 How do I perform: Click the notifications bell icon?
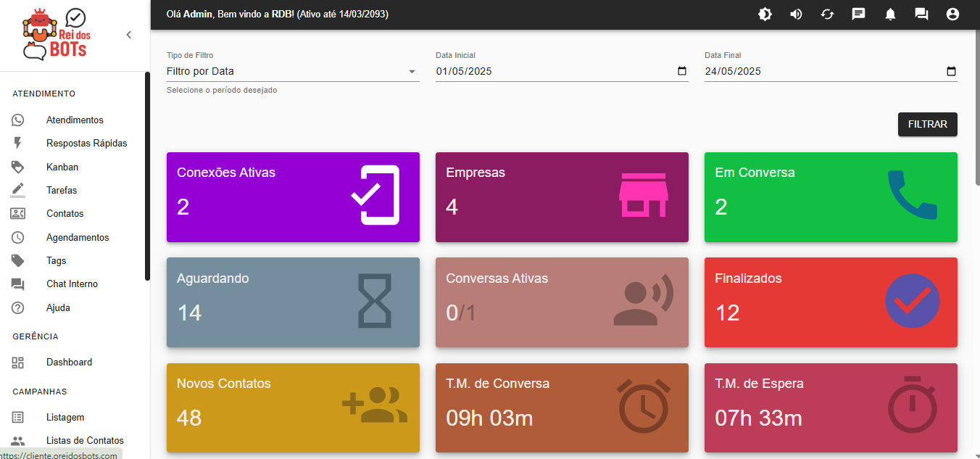tap(889, 14)
